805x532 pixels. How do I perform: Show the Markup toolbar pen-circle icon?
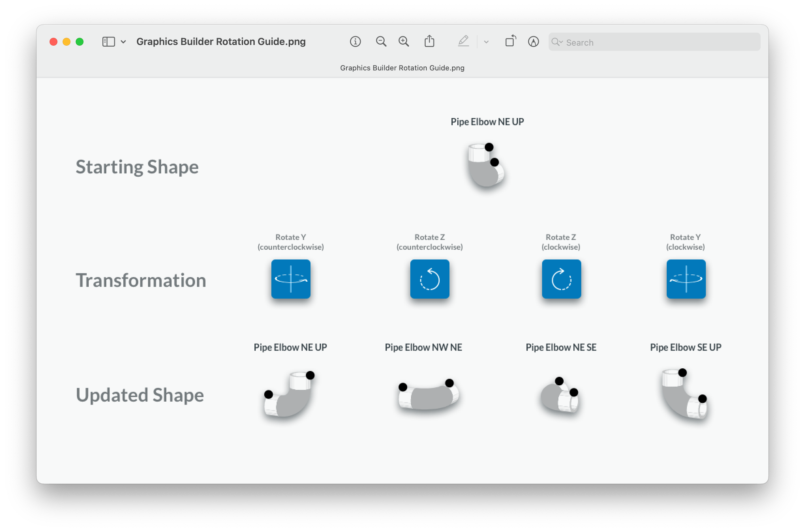pos(533,42)
